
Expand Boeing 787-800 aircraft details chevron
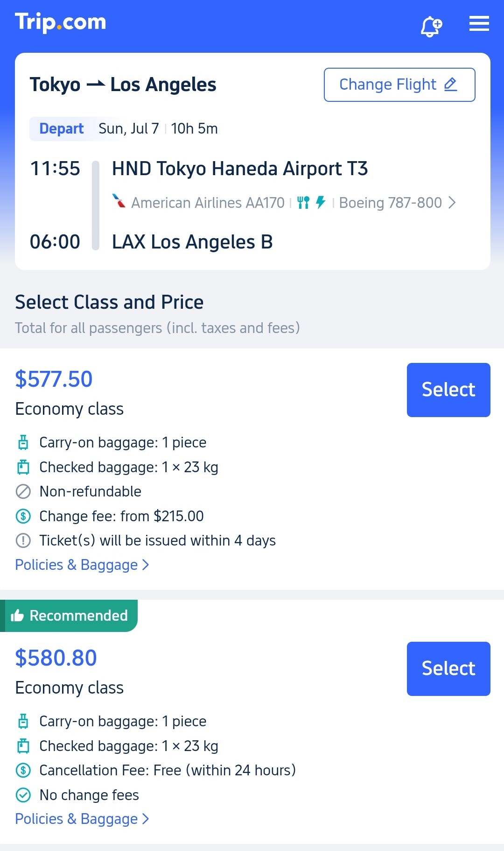point(452,203)
